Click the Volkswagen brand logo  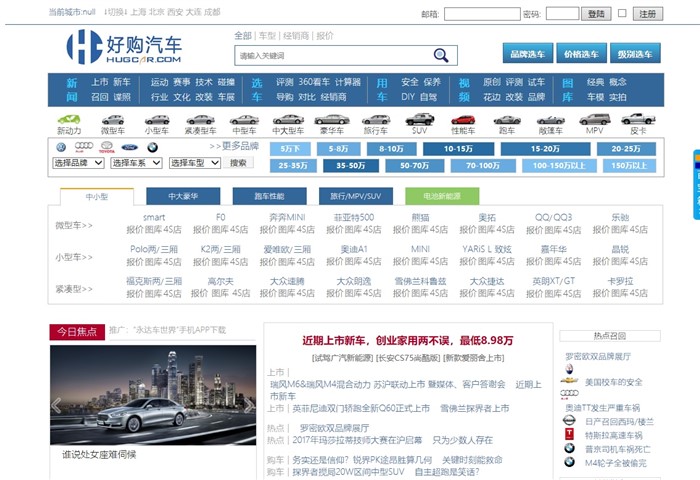click(x=61, y=147)
